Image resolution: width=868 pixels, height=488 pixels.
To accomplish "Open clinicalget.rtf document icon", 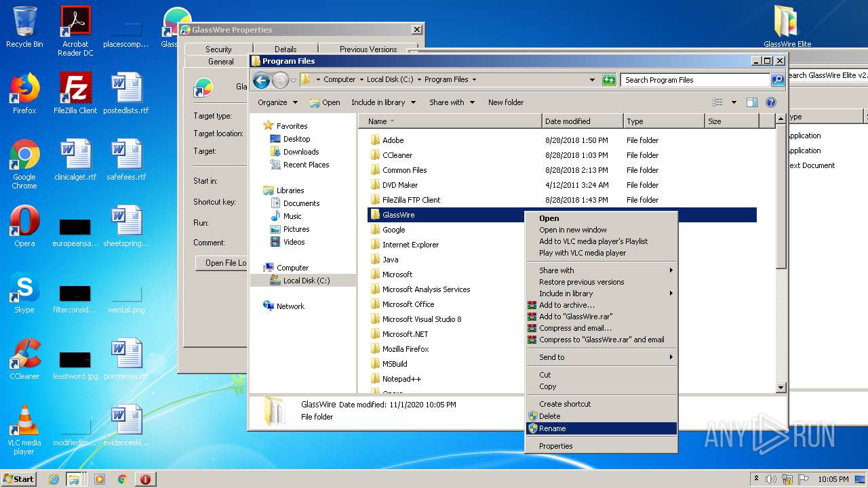I will tap(75, 160).
